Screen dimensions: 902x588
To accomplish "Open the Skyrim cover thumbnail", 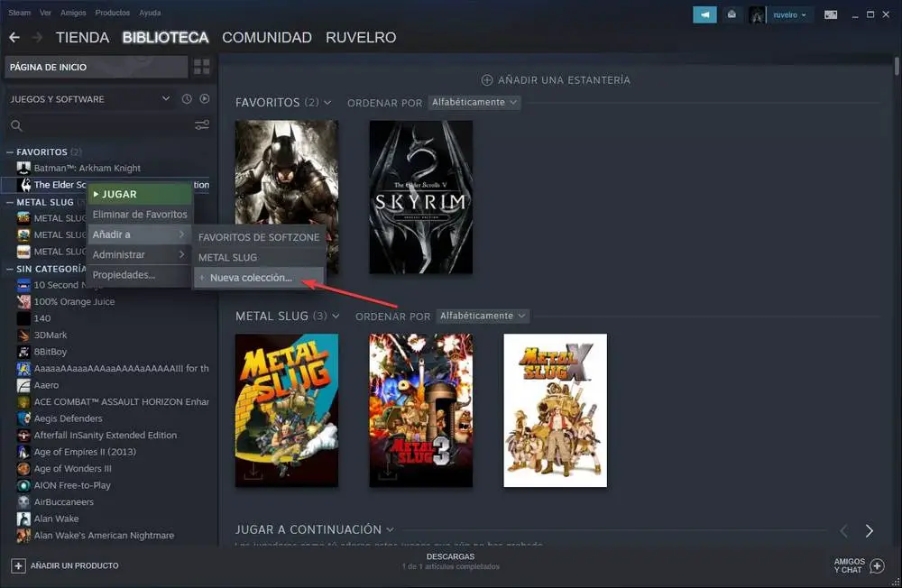I will tap(420, 197).
